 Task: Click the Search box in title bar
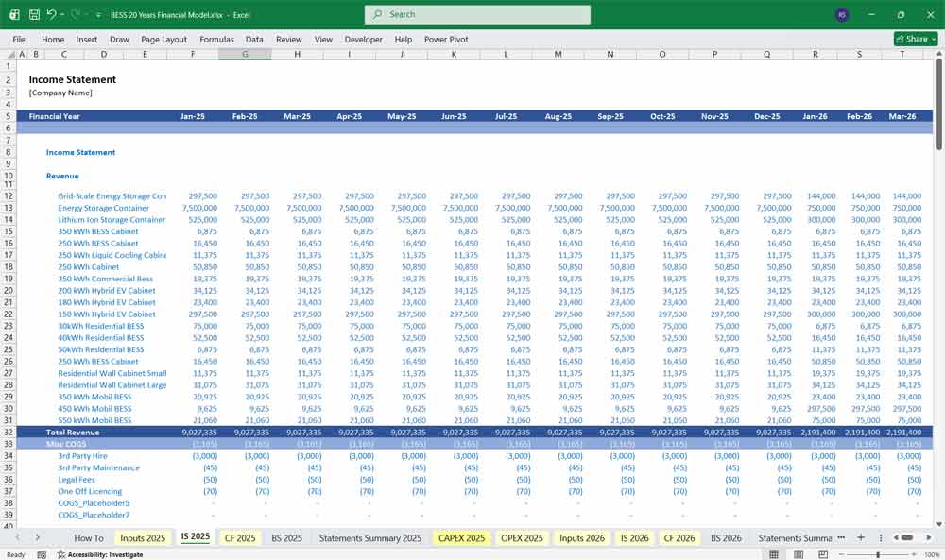pyautogui.click(x=477, y=14)
